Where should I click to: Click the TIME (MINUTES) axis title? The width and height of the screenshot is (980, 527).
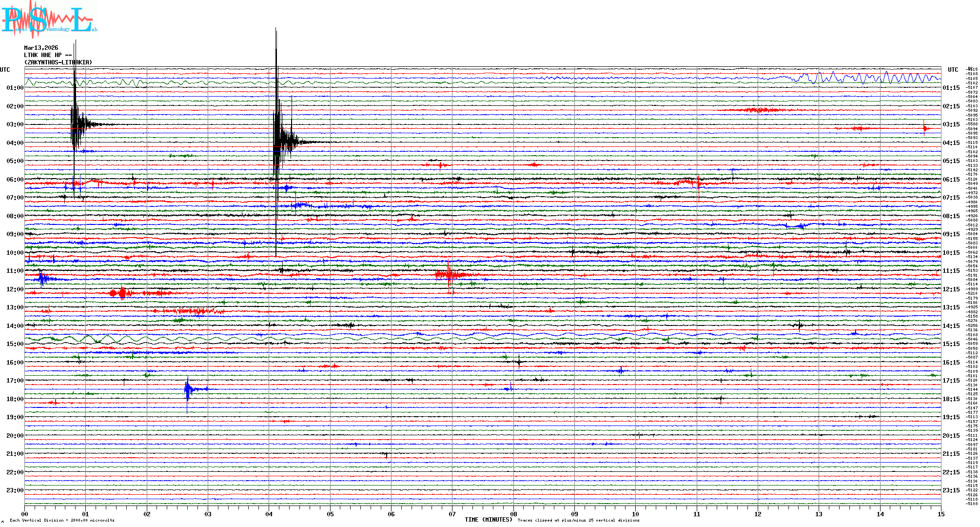click(x=488, y=520)
